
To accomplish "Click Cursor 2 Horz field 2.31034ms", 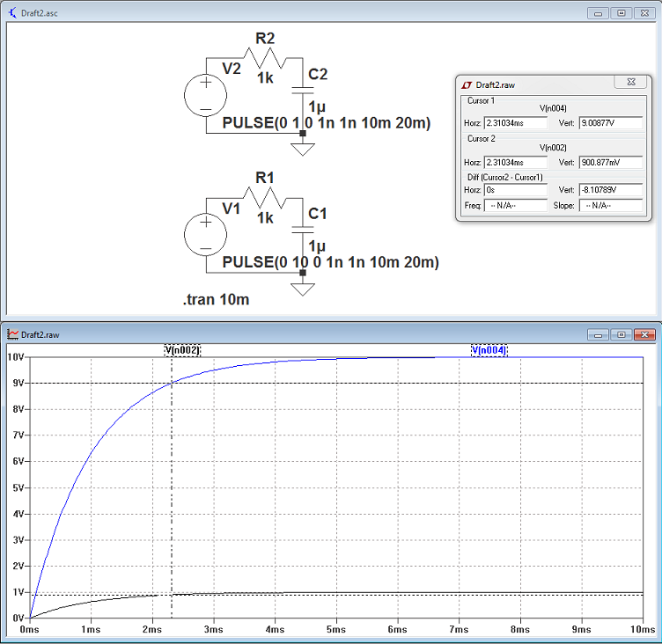I will (516, 163).
